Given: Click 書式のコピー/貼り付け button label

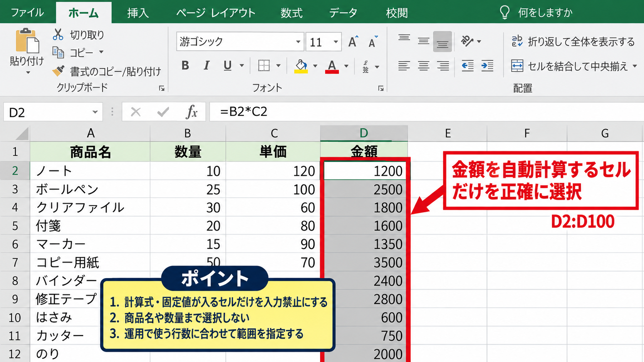Looking at the screenshot, I should [116, 71].
